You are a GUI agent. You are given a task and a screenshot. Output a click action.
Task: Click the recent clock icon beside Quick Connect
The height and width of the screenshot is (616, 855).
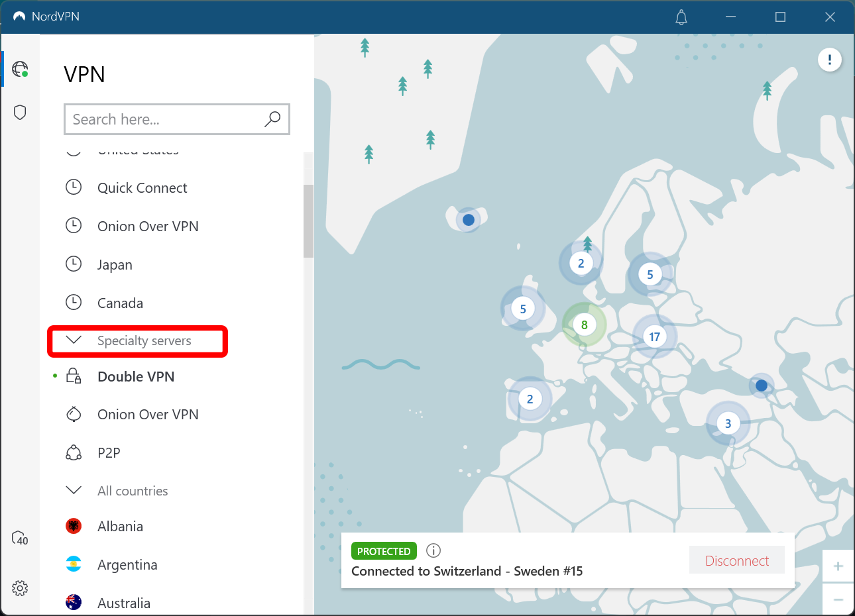(x=74, y=187)
